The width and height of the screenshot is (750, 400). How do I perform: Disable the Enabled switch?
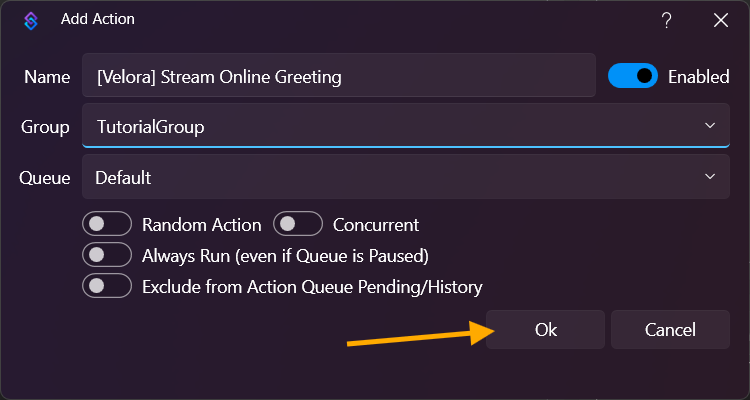633,76
